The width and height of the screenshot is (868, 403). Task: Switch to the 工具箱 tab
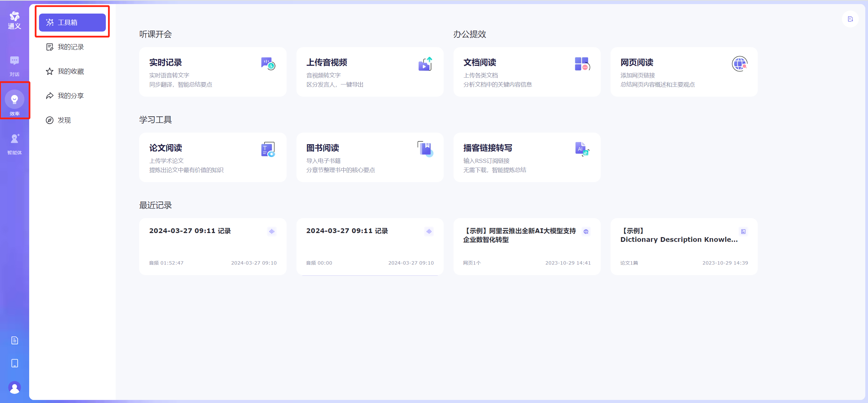pyautogui.click(x=72, y=22)
